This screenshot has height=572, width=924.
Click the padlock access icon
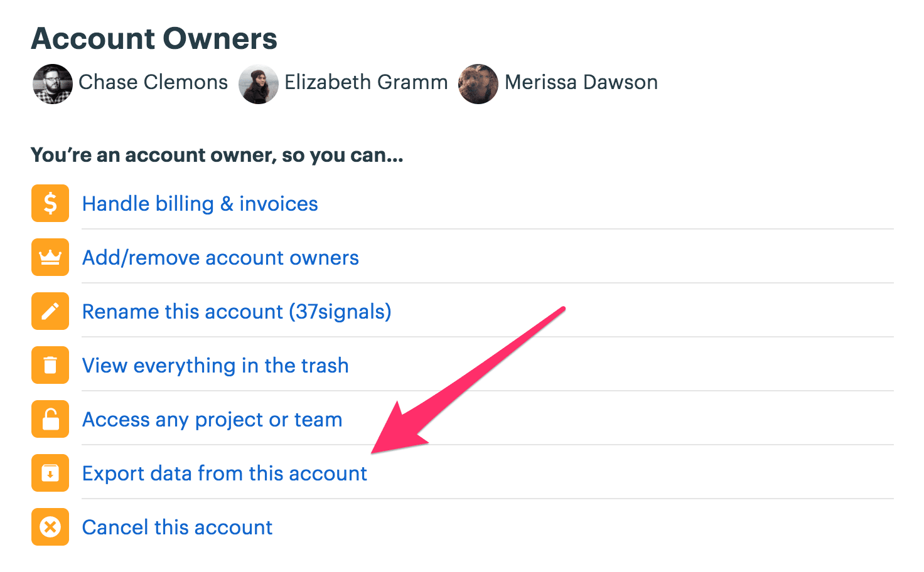pyautogui.click(x=50, y=419)
